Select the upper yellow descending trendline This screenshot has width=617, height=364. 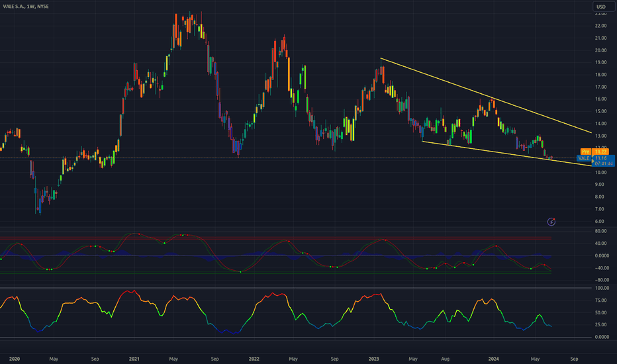coord(486,95)
